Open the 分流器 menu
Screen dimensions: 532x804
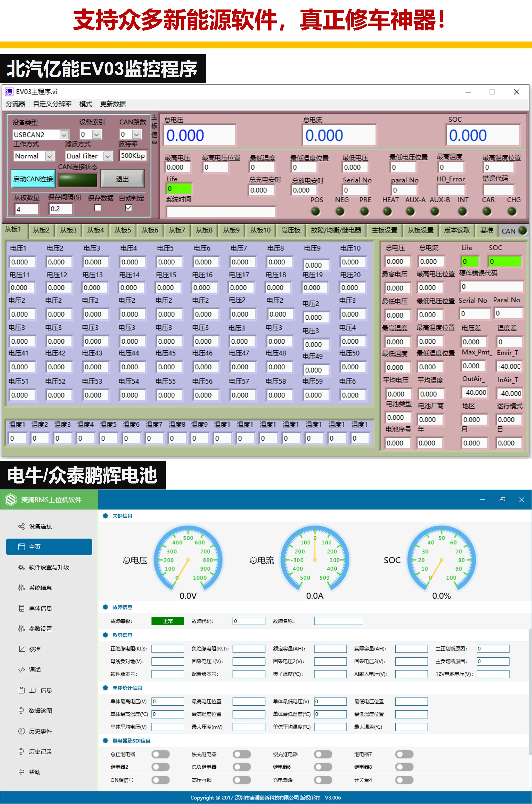tap(16, 104)
